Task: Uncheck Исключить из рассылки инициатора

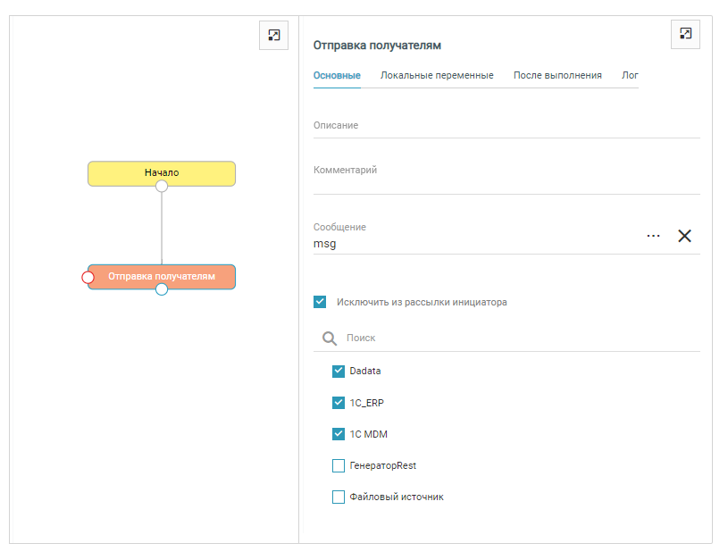Action: [x=320, y=302]
